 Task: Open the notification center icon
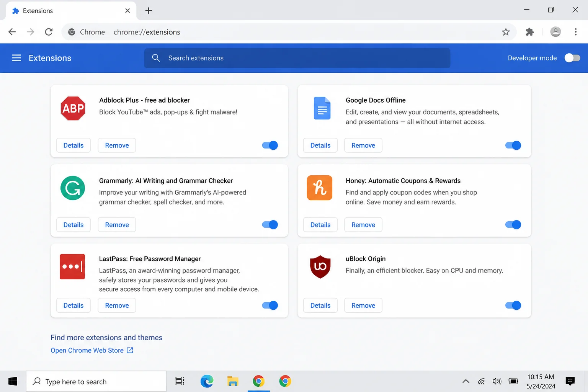tap(570, 381)
